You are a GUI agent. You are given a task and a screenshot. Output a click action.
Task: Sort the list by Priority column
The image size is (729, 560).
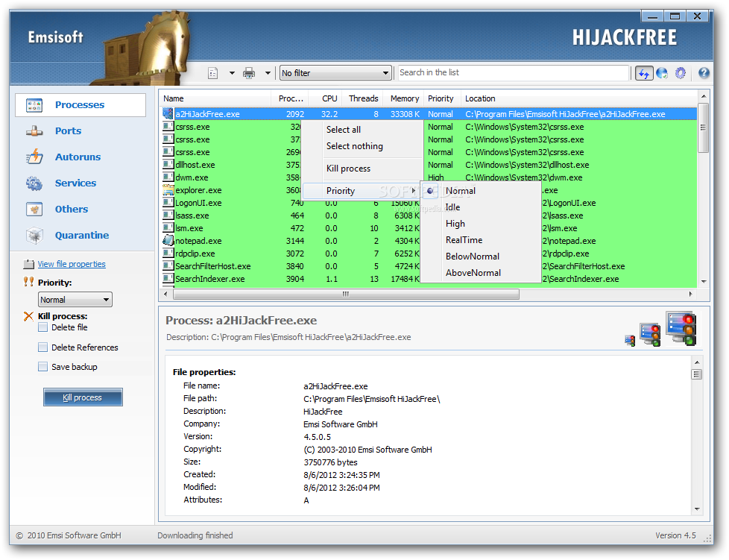click(441, 98)
